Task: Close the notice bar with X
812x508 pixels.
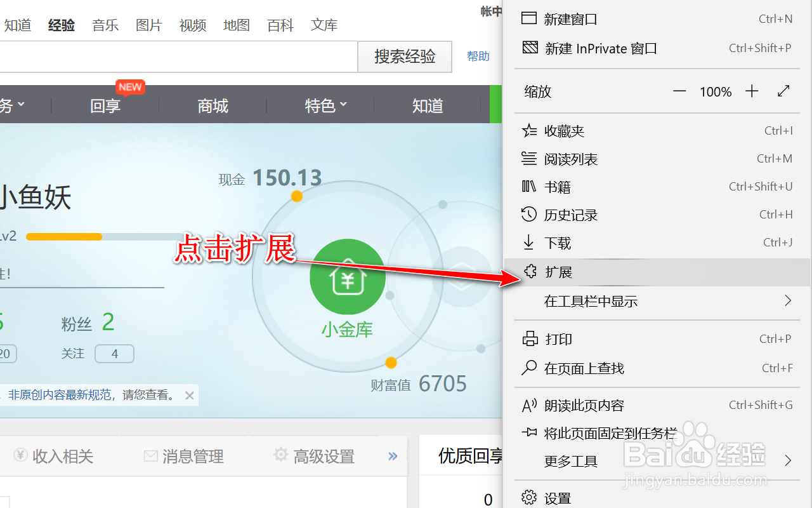Action: click(x=189, y=396)
